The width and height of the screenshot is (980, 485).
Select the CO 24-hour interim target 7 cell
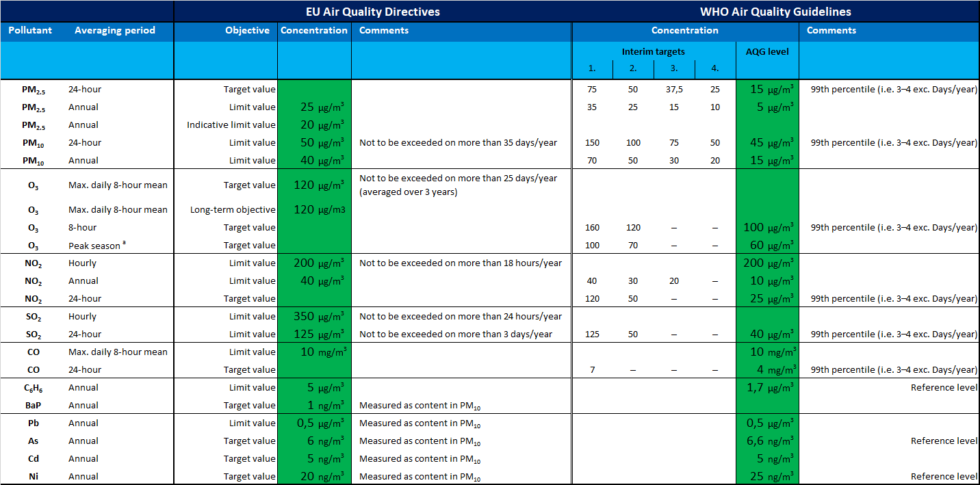[592, 369]
